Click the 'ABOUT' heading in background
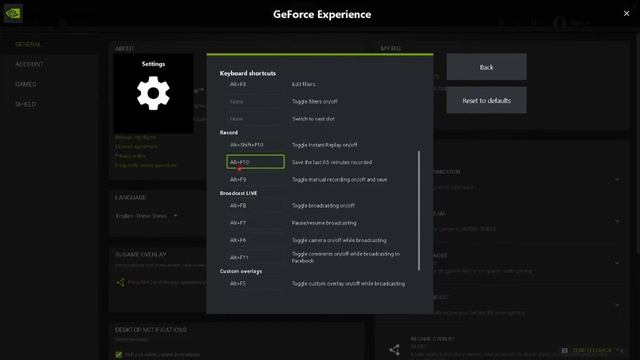 [x=124, y=49]
